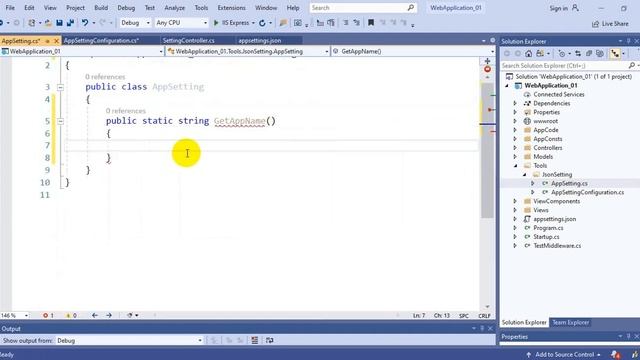
Task: Open the Extensions menu
Action: 231,8
